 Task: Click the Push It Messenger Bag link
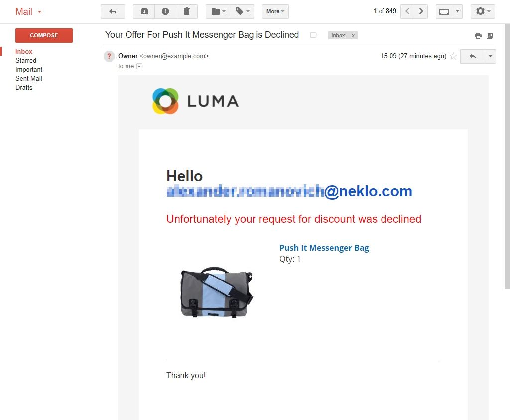[x=324, y=248]
